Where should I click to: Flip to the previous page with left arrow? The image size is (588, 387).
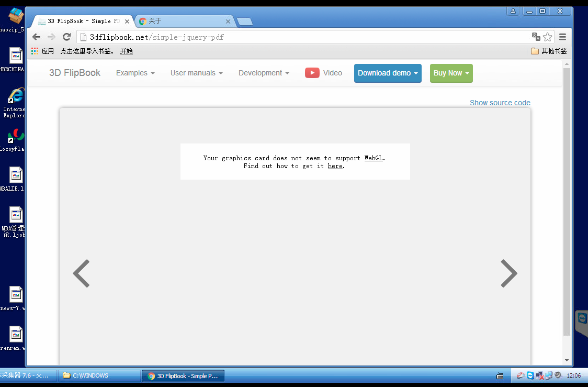point(82,273)
